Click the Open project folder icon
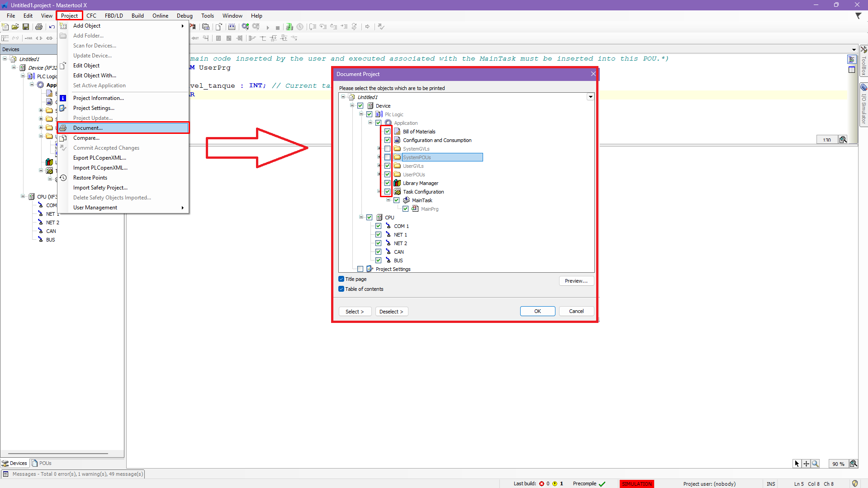This screenshot has height=488, width=868. tap(15, 27)
